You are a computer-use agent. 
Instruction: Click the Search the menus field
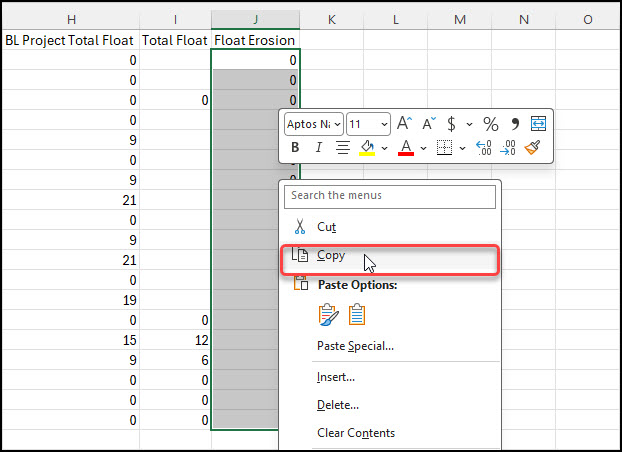(x=390, y=197)
